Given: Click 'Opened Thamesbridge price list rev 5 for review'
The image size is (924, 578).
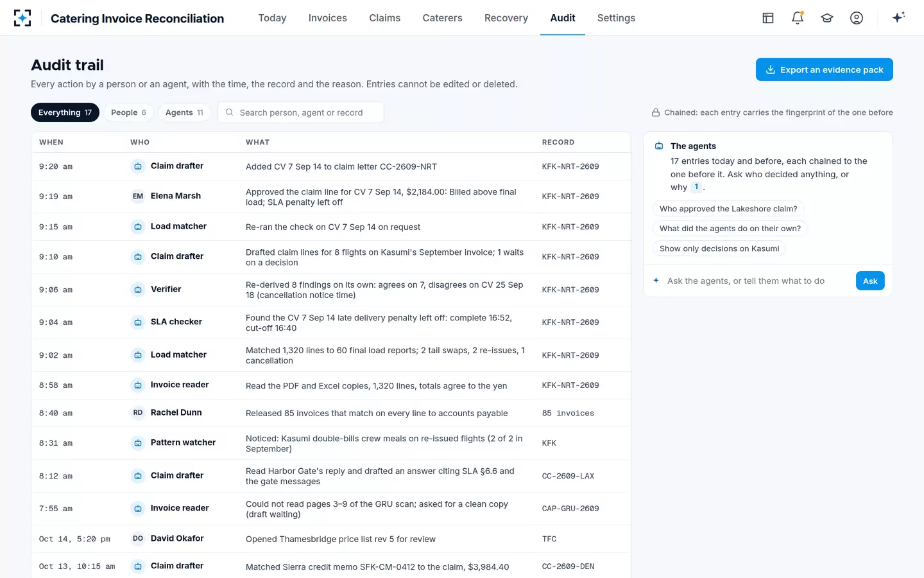Looking at the screenshot, I should (x=341, y=539).
